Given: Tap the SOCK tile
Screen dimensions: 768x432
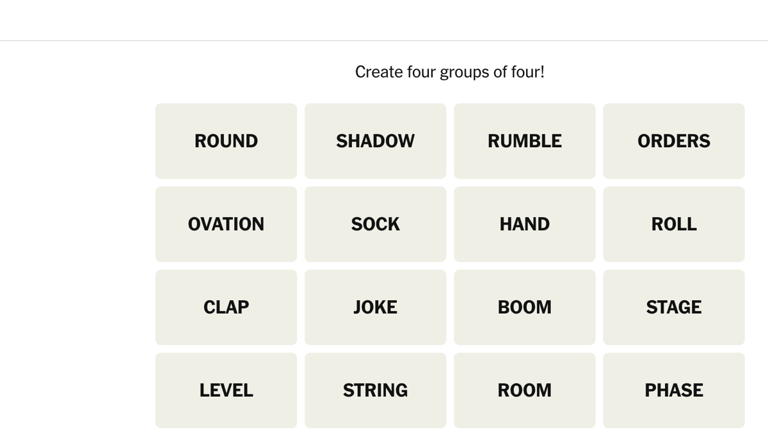Looking at the screenshot, I should click(x=375, y=224).
